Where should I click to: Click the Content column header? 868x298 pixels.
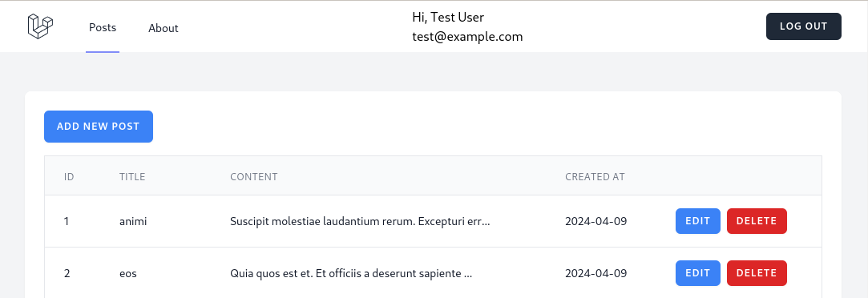tap(253, 177)
